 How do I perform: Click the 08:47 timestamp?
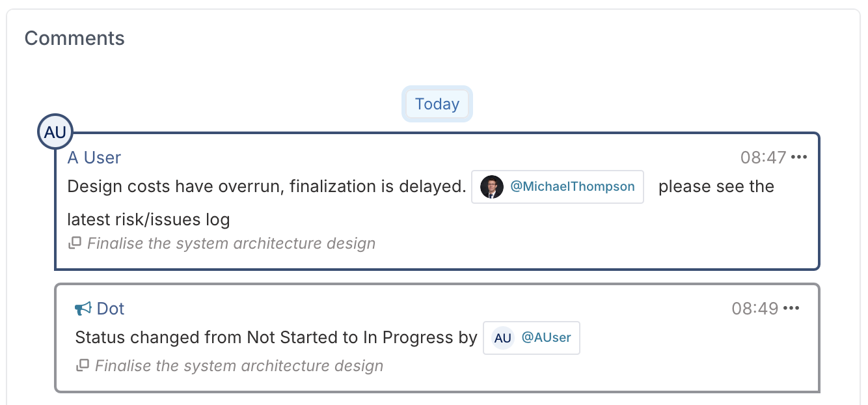pos(763,158)
